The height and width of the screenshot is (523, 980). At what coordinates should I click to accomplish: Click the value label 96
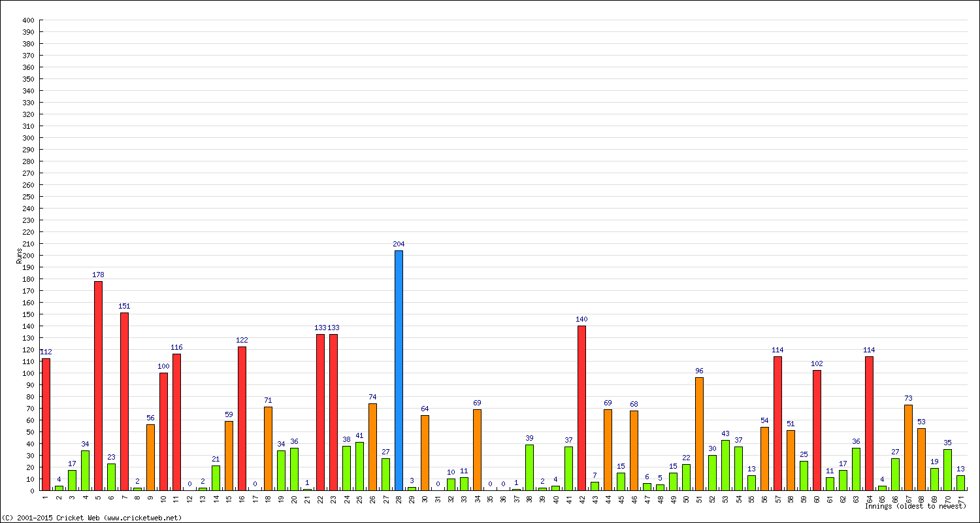coord(699,371)
